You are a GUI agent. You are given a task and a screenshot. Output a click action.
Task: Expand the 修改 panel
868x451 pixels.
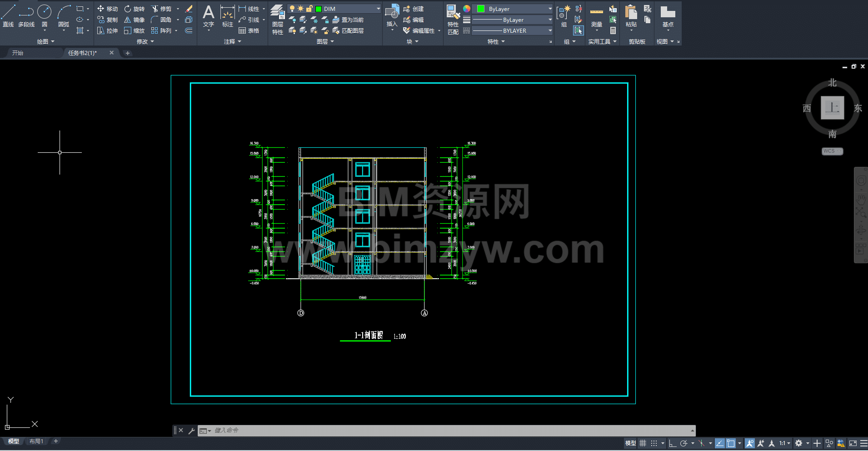pos(145,41)
